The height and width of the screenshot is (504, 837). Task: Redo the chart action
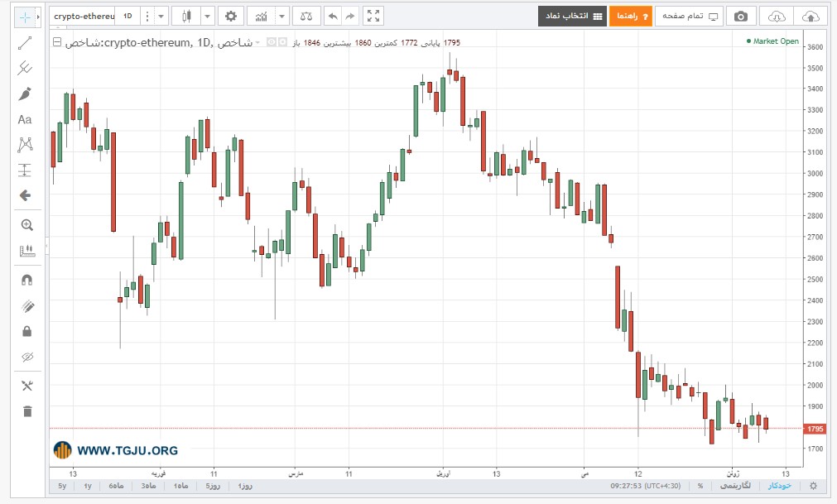click(349, 16)
